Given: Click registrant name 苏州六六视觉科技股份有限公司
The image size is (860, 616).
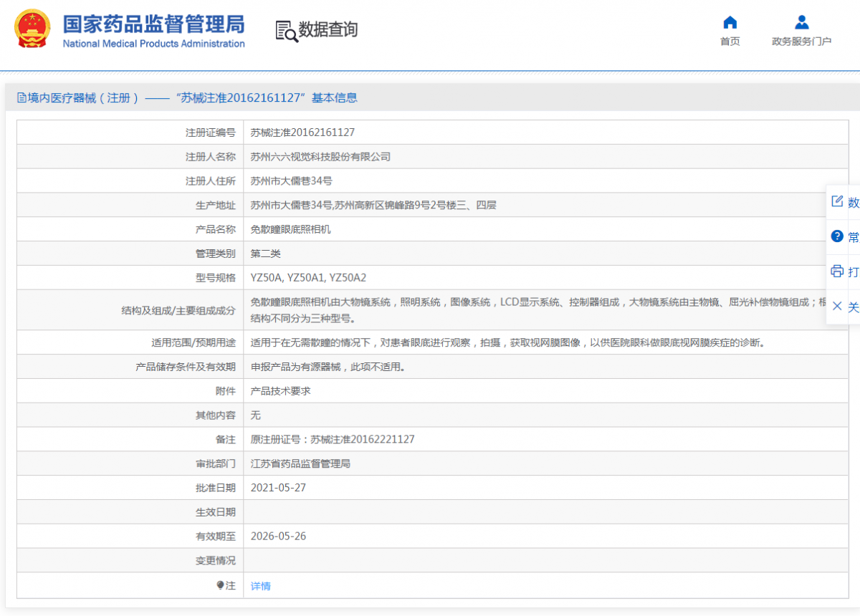Looking at the screenshot, I should coord(320,157).
